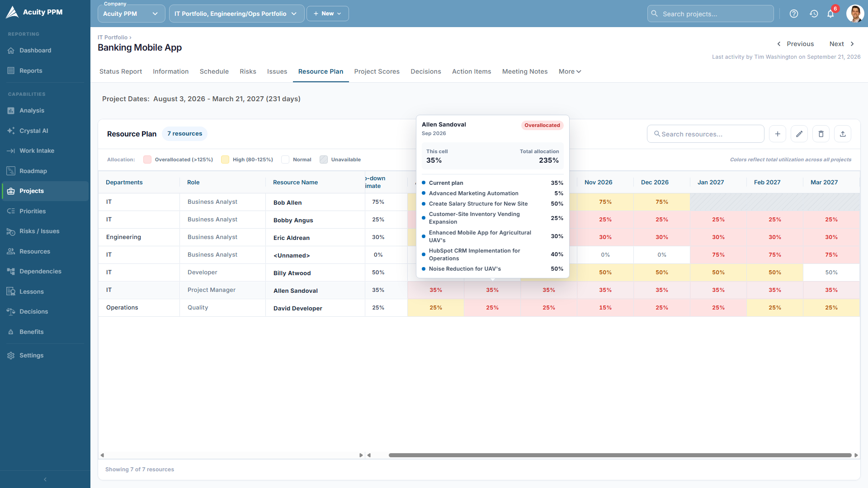Click the export upload icon
The width and height of the screenshot is (868, 488).
(843, 134)
